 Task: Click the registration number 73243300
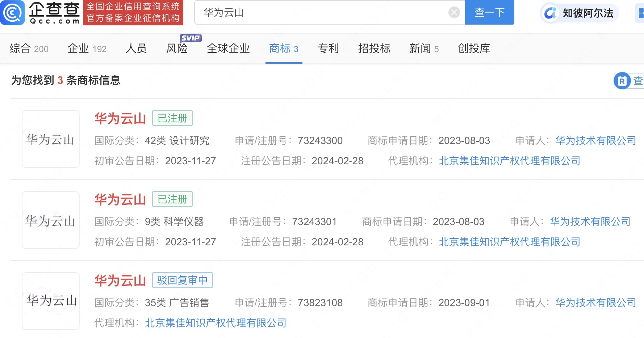click(x=320, y=140)
